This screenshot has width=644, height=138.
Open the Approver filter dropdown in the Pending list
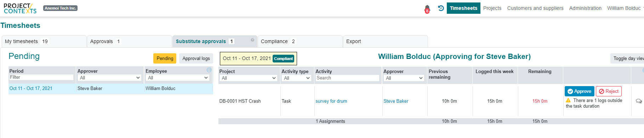(110, 78)
